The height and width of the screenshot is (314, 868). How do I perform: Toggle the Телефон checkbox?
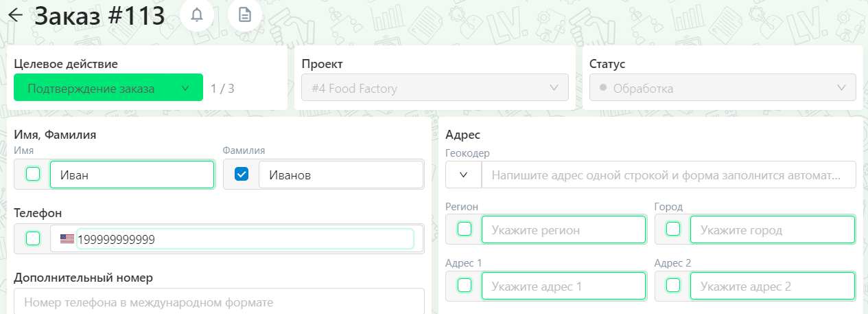32,238
